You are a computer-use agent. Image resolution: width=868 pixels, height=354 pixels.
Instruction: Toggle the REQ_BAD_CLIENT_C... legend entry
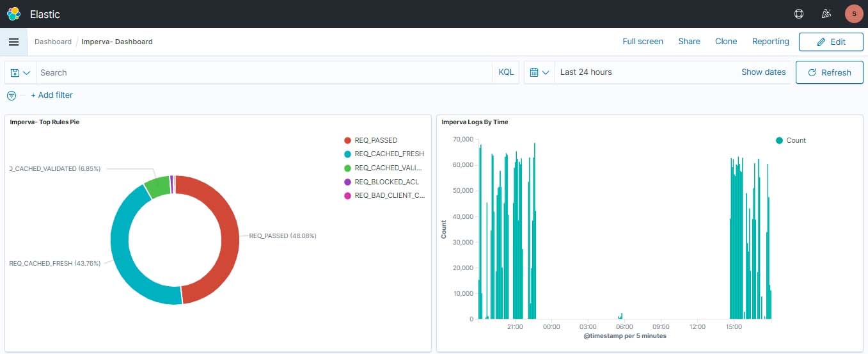[x=384, y=196]
